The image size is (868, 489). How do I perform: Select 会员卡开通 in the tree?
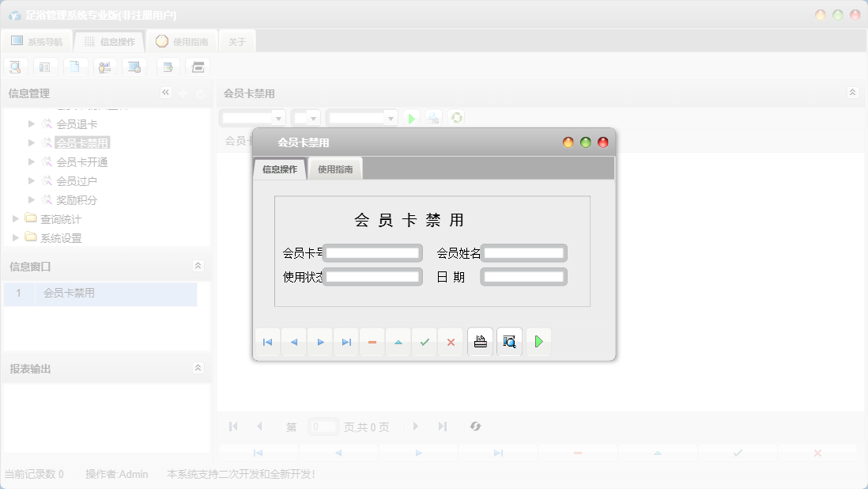click(81, 161)
